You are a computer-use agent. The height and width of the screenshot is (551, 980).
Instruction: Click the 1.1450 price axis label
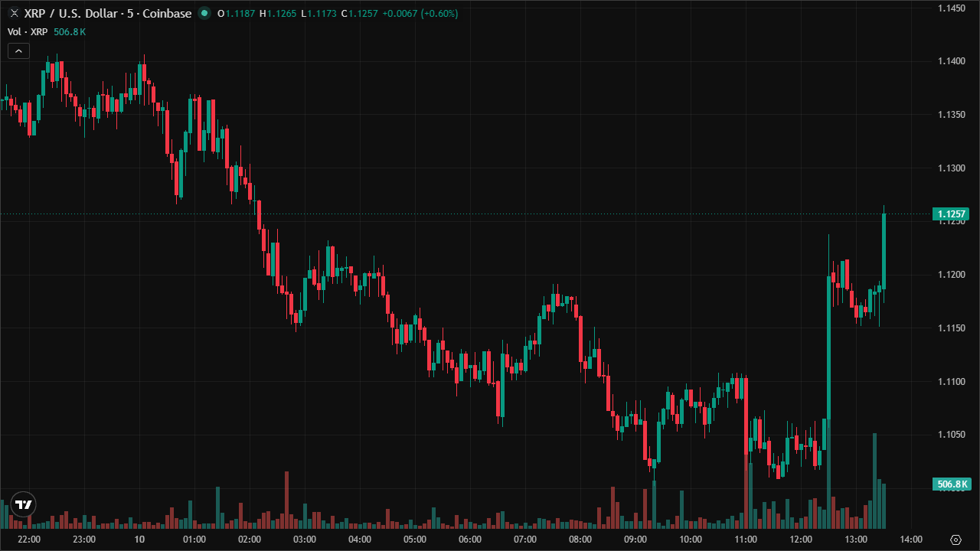click(x=952, y=8)
